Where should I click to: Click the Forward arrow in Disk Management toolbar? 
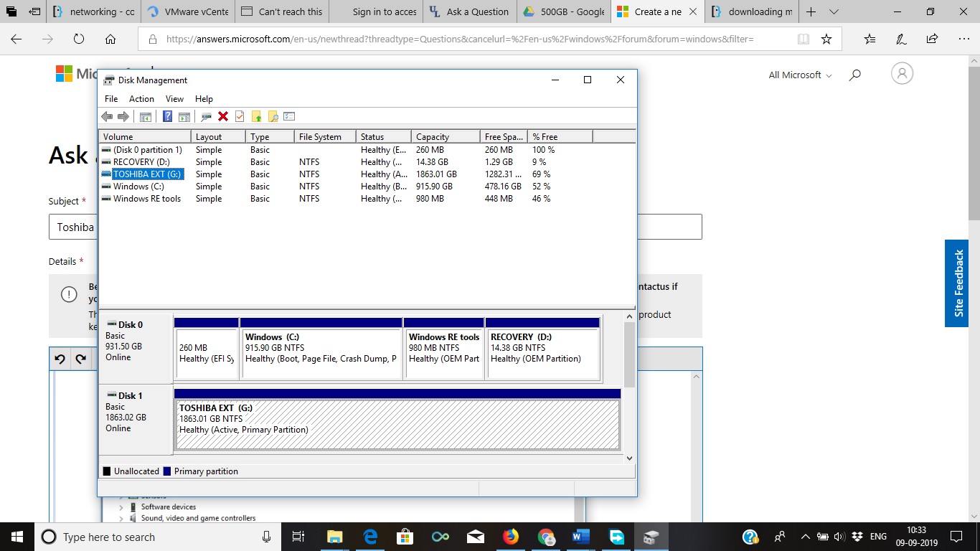(123, 116)
